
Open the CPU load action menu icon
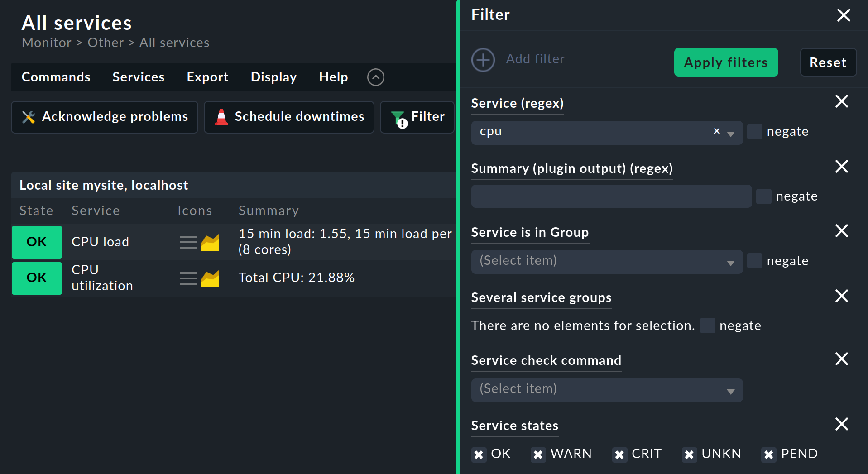tap(188, 242)
